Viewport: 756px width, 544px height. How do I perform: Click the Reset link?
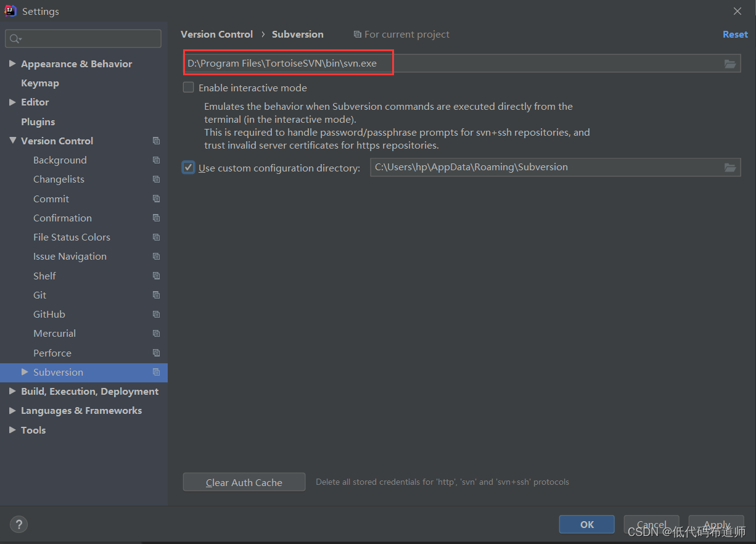point(735,35)
